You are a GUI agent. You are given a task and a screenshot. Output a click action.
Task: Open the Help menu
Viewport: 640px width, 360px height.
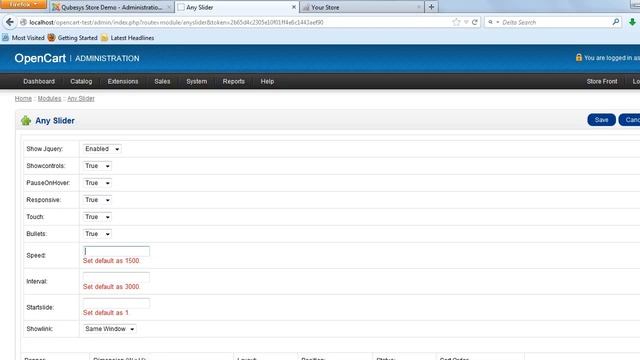point(267,81)
